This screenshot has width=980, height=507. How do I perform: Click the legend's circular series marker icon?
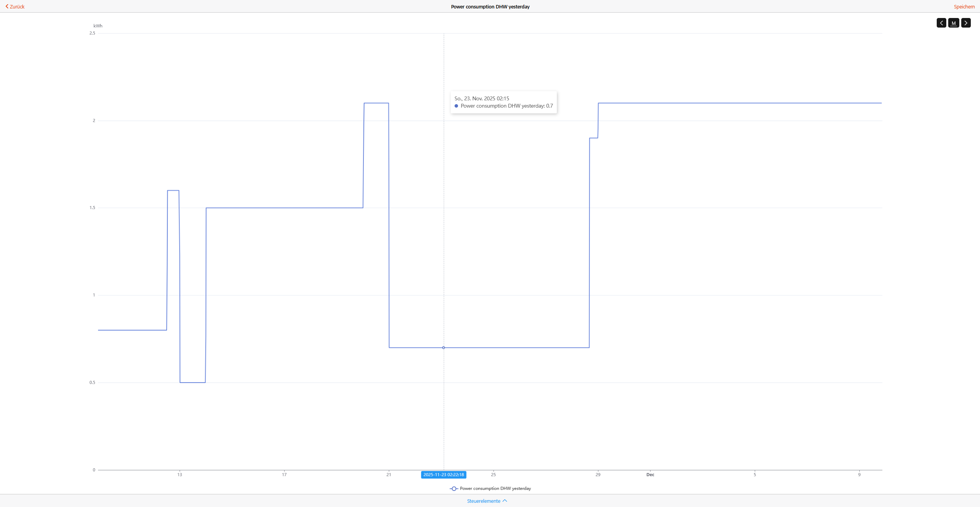454,489
